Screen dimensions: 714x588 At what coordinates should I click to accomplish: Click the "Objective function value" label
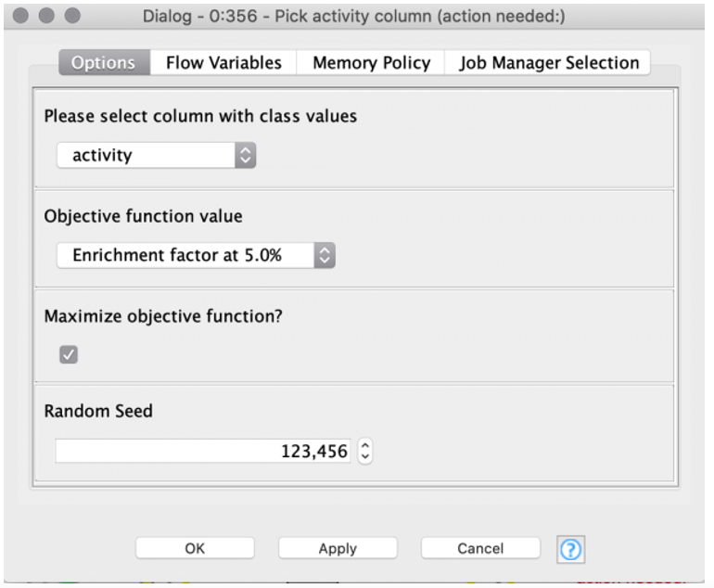[143, 216]
